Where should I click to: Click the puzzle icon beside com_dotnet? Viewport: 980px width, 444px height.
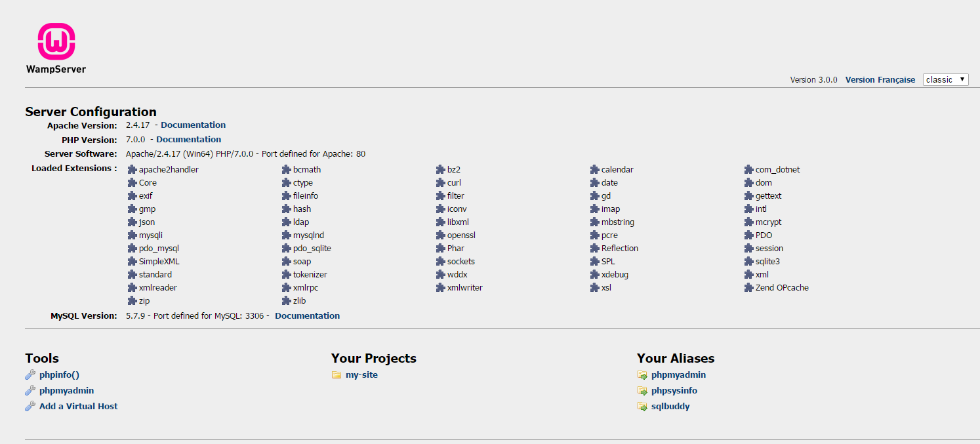point(749,169)
